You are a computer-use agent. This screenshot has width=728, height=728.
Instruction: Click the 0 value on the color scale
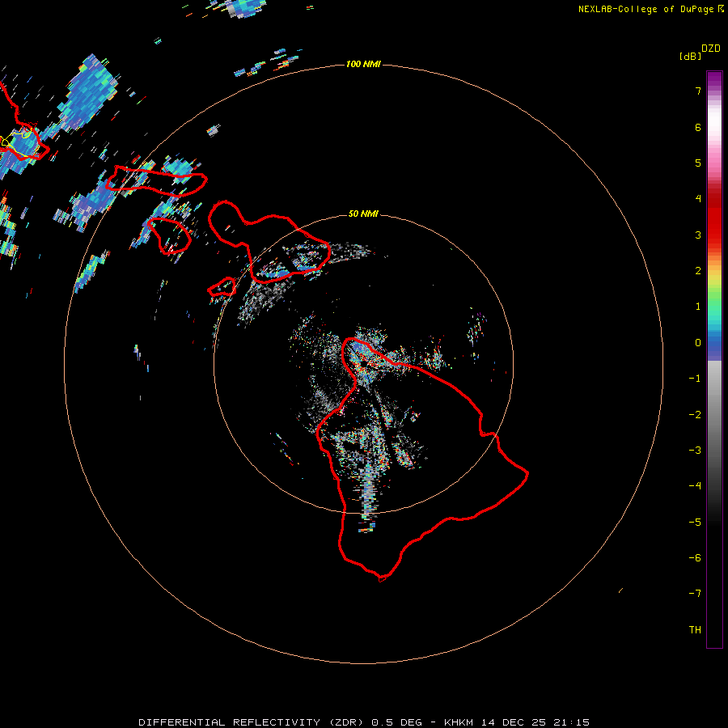tap(698, 343)
